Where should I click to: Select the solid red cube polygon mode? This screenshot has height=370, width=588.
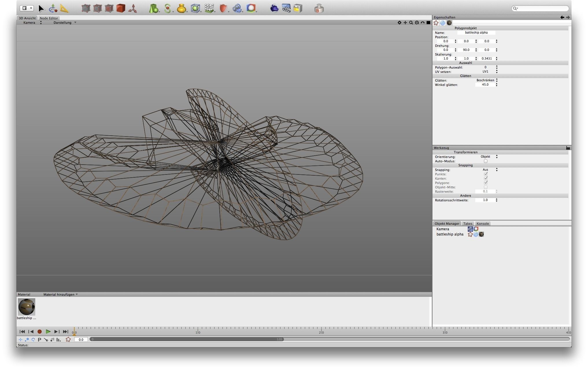click(x=121, y=8)
